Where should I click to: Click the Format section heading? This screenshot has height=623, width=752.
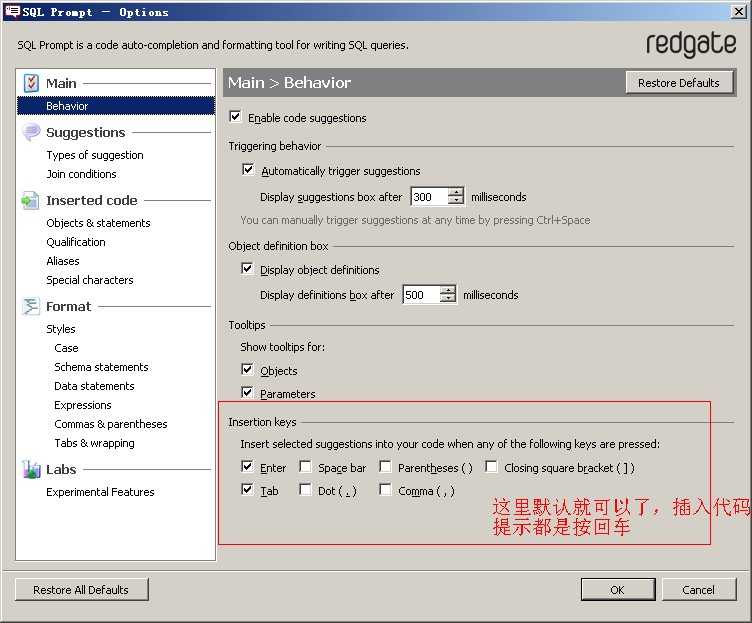tap(68, 306)
